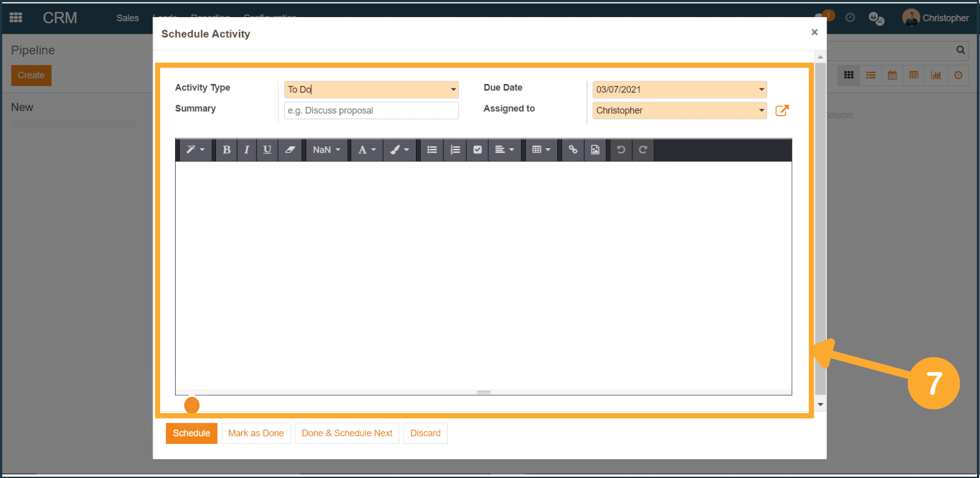Viewport: 980px width, 478px height.
Task: Open the apps grid menu
Action: [x=16, y=18]
